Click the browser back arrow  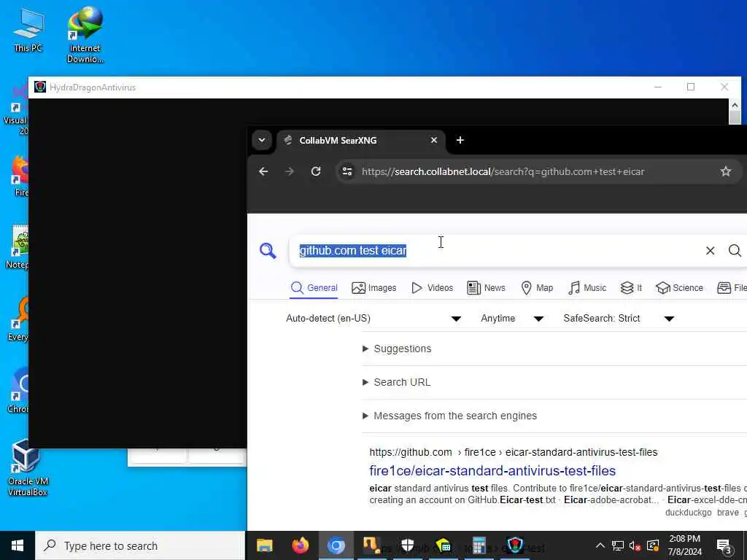(263, 171)
